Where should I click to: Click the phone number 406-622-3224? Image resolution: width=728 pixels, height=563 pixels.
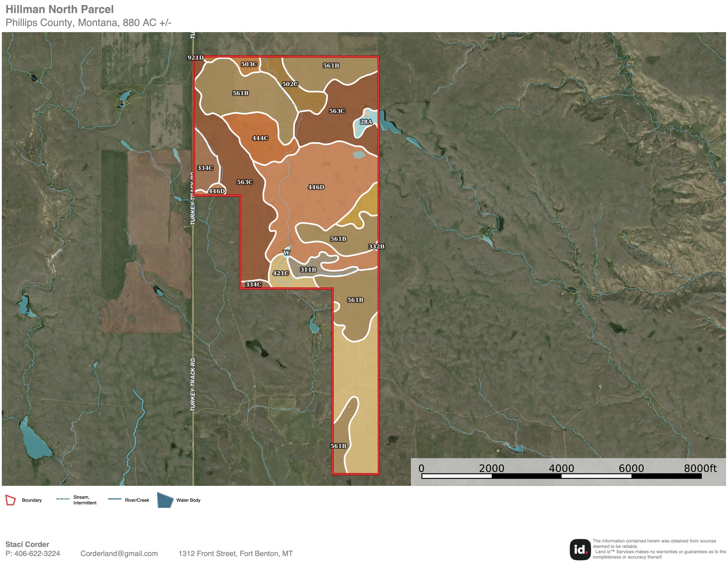coord(37,554)
